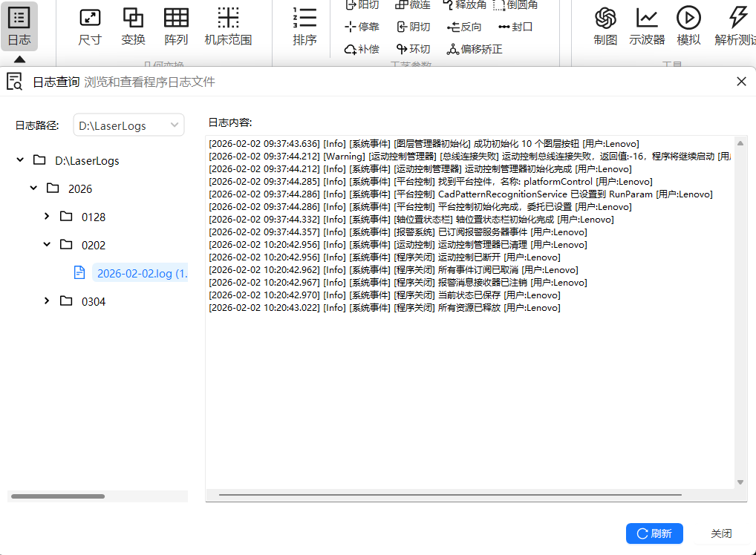Image resolution: width=756 pixels, height=555 pixels.
Task: Click the 关闭 close button
Action: [x=721, y=533]
